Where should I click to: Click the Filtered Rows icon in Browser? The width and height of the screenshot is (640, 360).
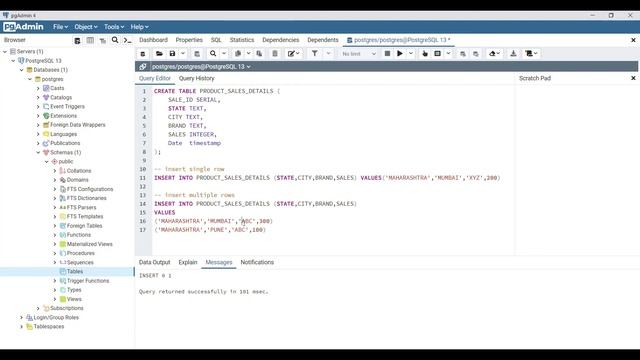[x=103, y=40]
